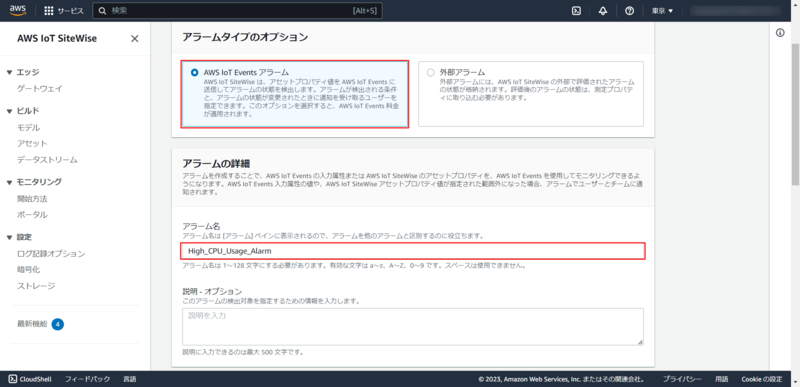Click the search magnifier icon

pyautogui.click(x=103, y=11)
